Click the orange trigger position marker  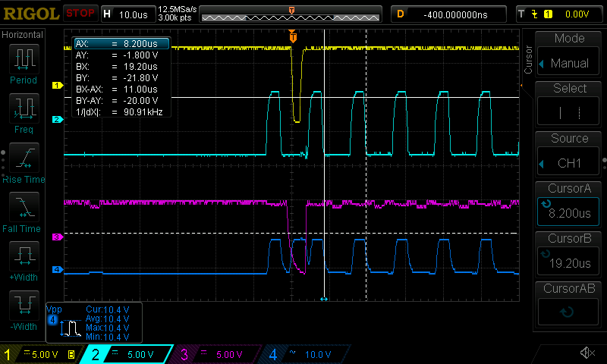coord(293,36)
